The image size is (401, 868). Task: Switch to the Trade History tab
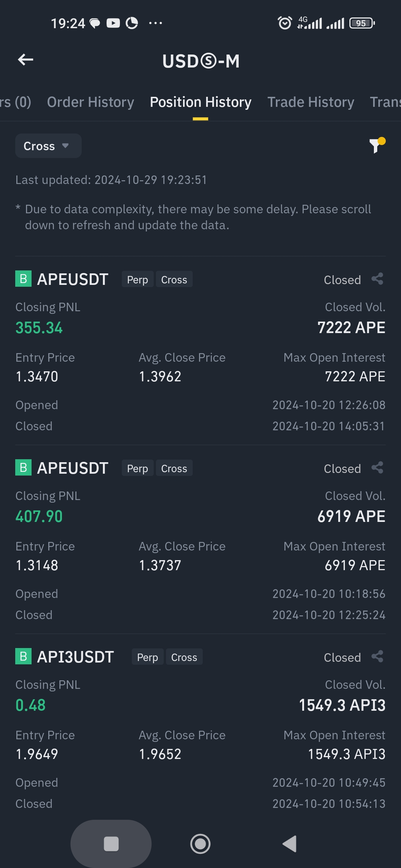tap(311, 102)
